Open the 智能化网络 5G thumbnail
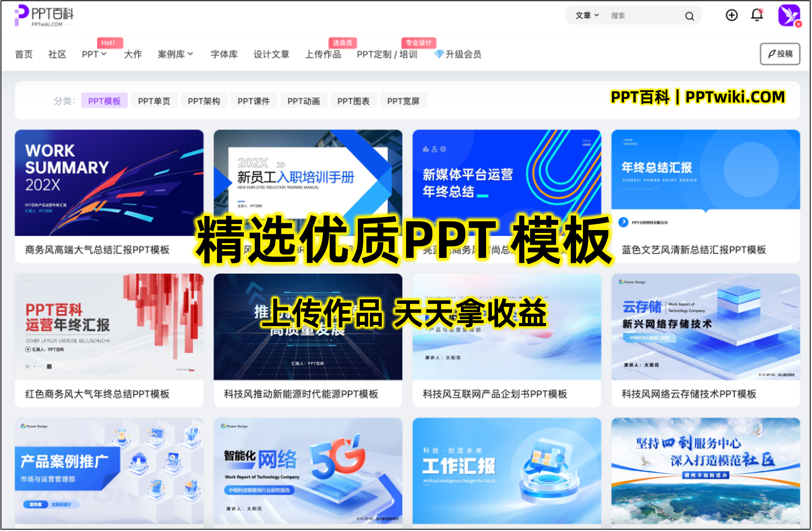Viewport: 812px width, 531px height. 308,471
